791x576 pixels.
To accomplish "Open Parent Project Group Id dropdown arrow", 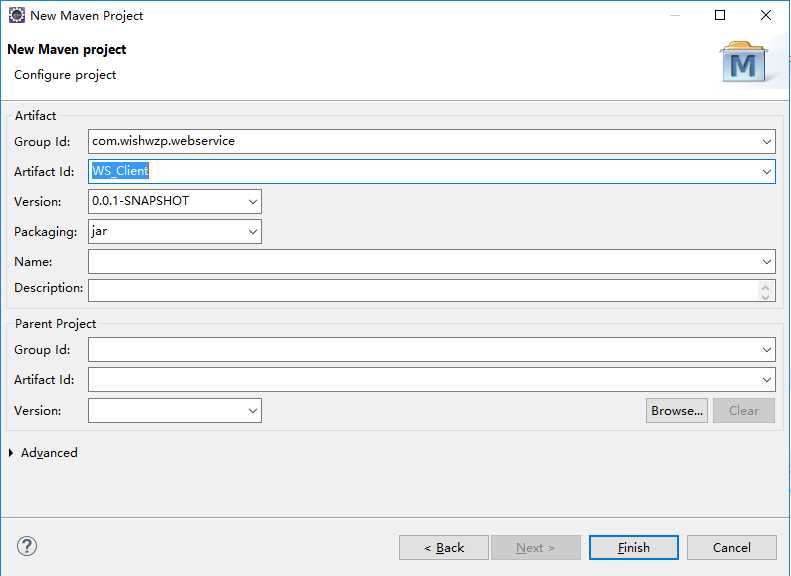I will (766, 350).
